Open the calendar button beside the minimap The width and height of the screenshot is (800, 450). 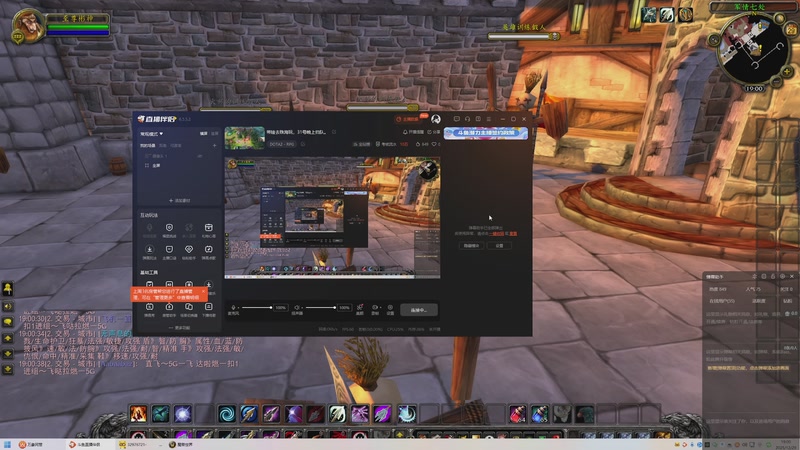(791, 30)
